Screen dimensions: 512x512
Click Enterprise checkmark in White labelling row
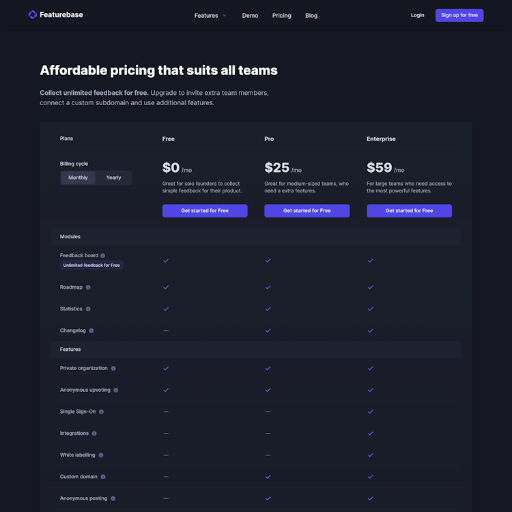pos(370,455)
